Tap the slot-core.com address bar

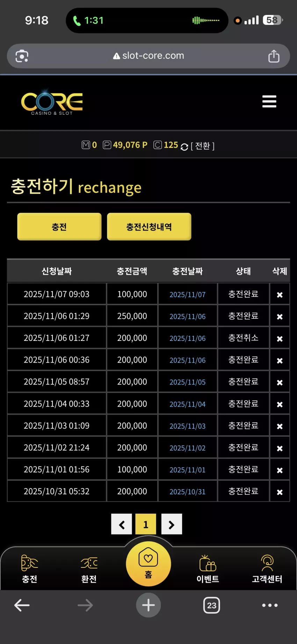(148, 56)
